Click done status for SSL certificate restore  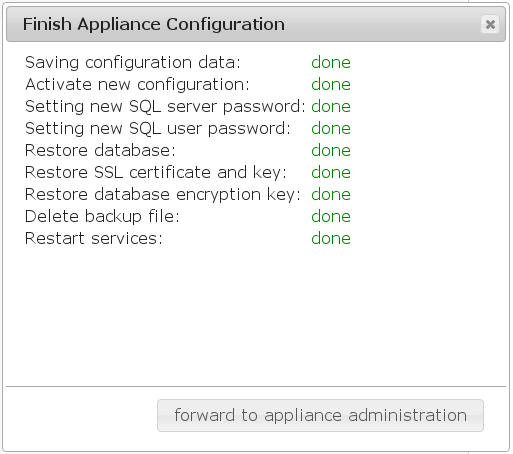331,172
